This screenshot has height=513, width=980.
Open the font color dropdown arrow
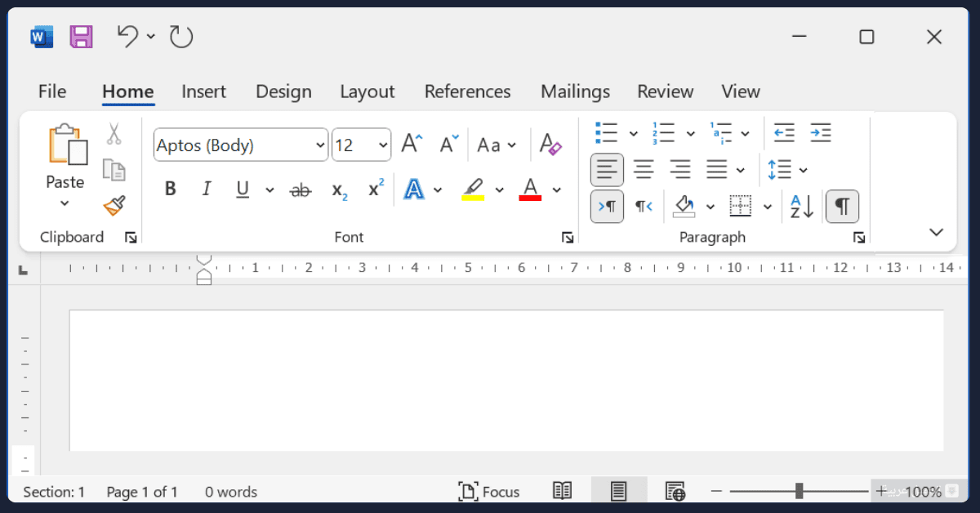(557, 190)
